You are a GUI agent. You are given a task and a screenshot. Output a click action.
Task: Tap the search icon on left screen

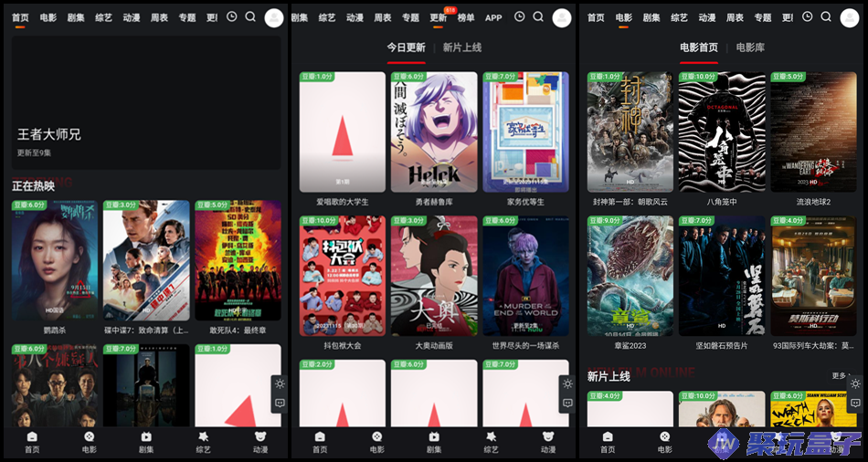[x=250, y=16]
